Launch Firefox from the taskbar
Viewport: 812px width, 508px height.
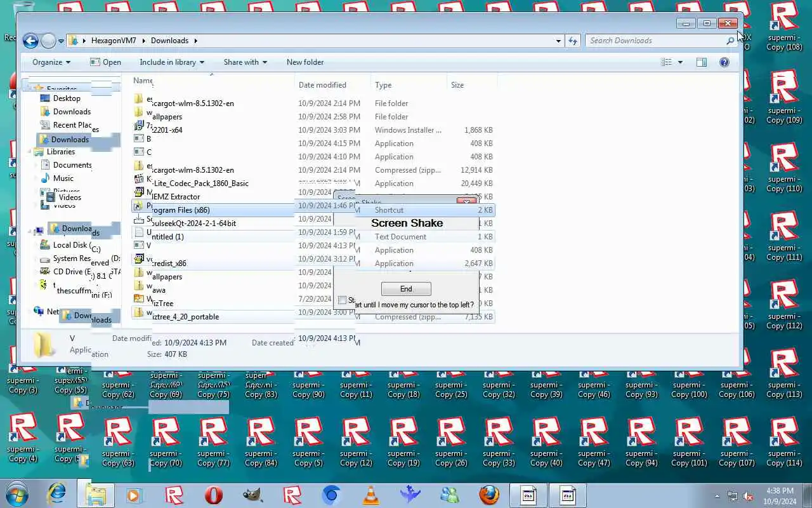click(489, 495)
